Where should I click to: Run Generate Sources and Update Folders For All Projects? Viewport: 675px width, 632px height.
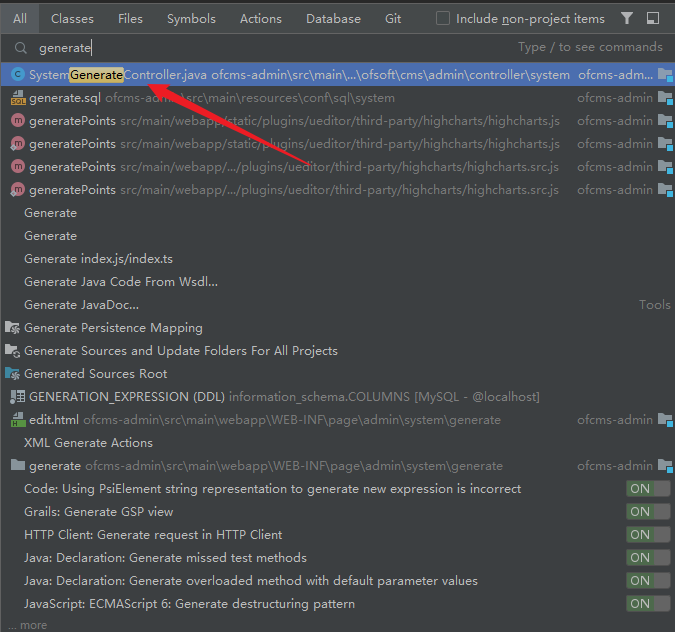pos(338,351)
